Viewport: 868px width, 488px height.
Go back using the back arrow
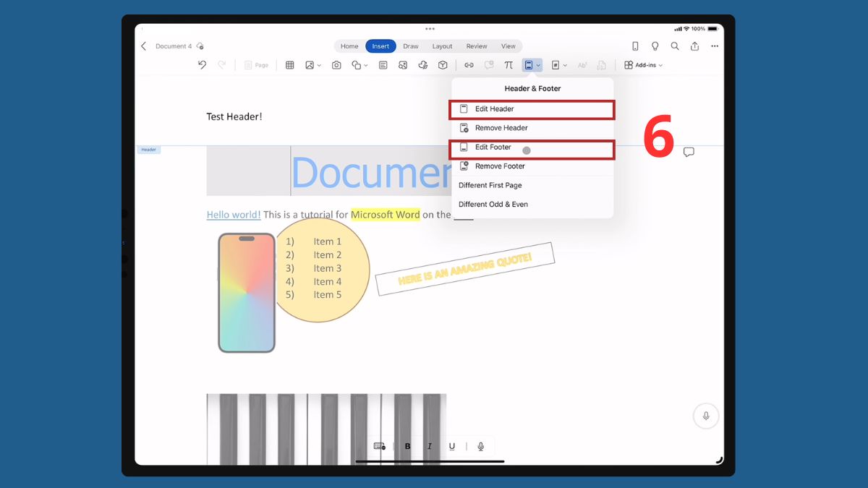click(x=143, y=46)
